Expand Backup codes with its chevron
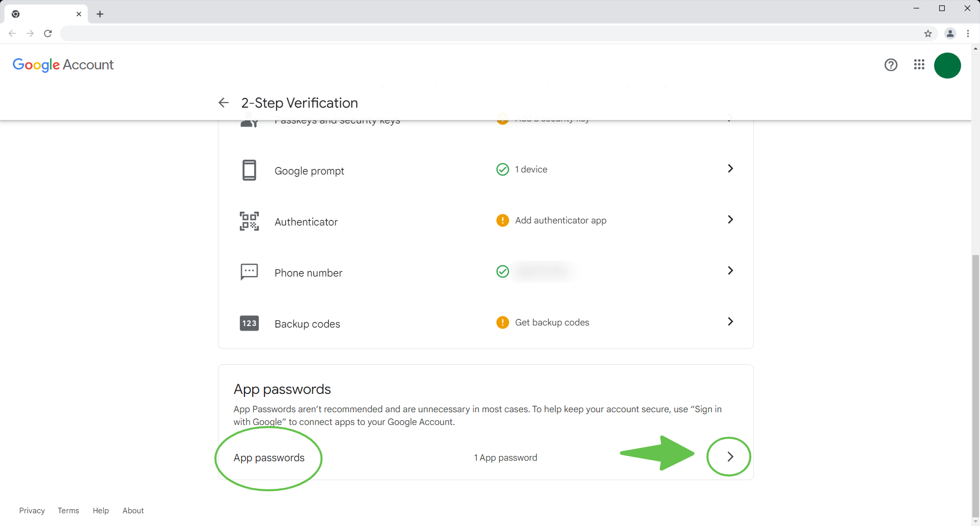This screenshot has height=526, width=980. pyautogui.click(x=730, y=321)
